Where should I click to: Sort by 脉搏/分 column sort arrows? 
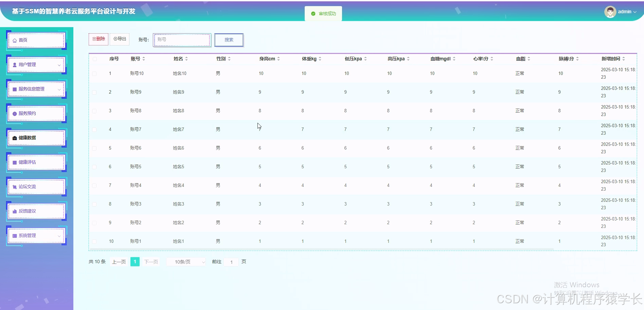pyautogui.click(x=577, y=59)
